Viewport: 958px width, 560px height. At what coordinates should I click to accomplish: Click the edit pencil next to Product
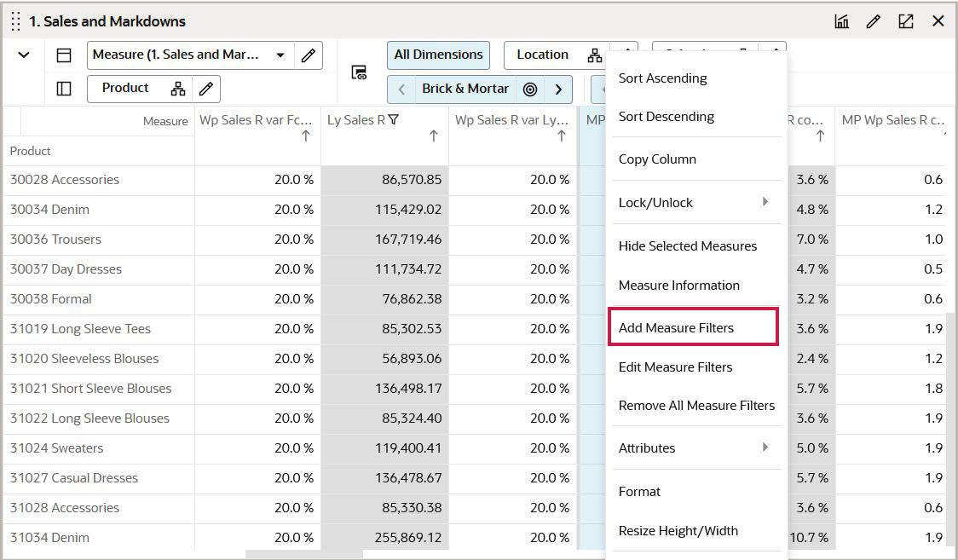click(x=205, y=88)
